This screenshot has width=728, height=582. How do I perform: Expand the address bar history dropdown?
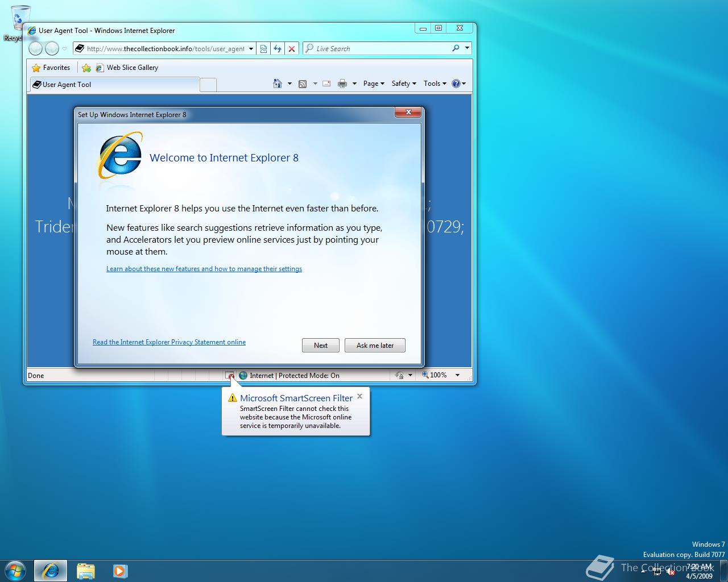point(251,49)
